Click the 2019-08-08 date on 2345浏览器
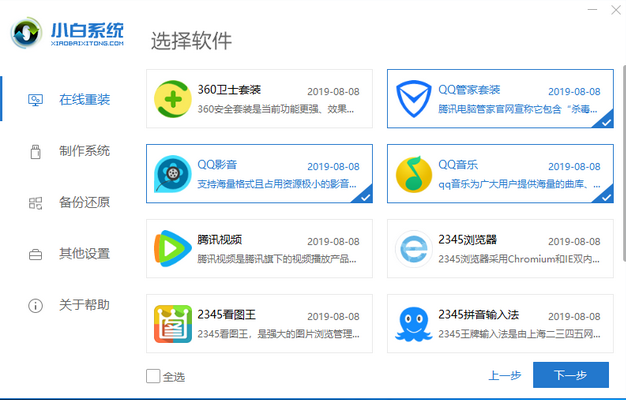Image resolution: width=626 pixels, height=400 pixels. click(574, 242)
